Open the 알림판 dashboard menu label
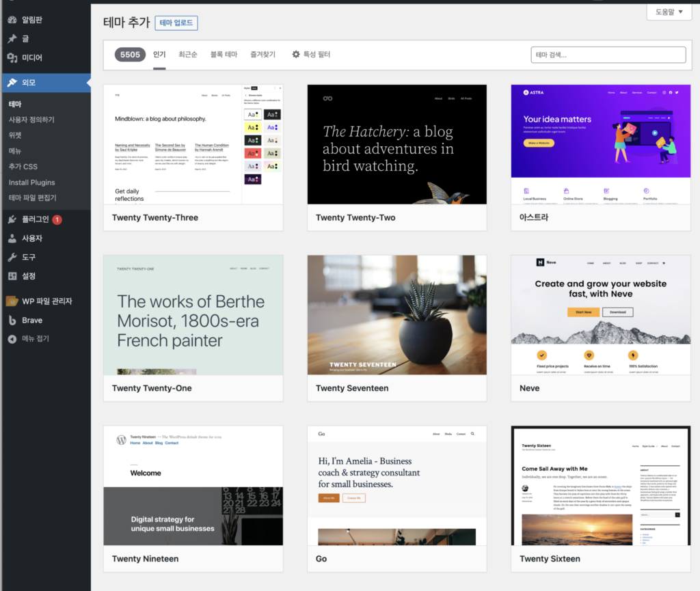The image size is (700, 591). click(32, 20)
